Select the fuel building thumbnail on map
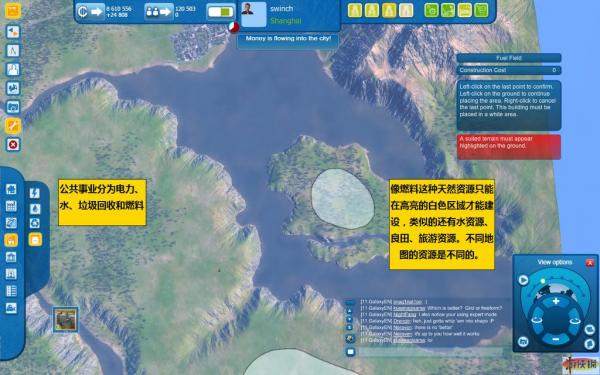This screenshot has width=600, height=375. [65, 320]
